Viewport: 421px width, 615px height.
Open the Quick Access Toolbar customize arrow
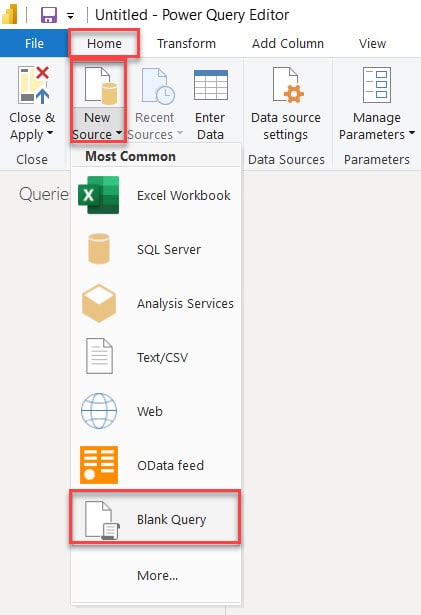71,16
